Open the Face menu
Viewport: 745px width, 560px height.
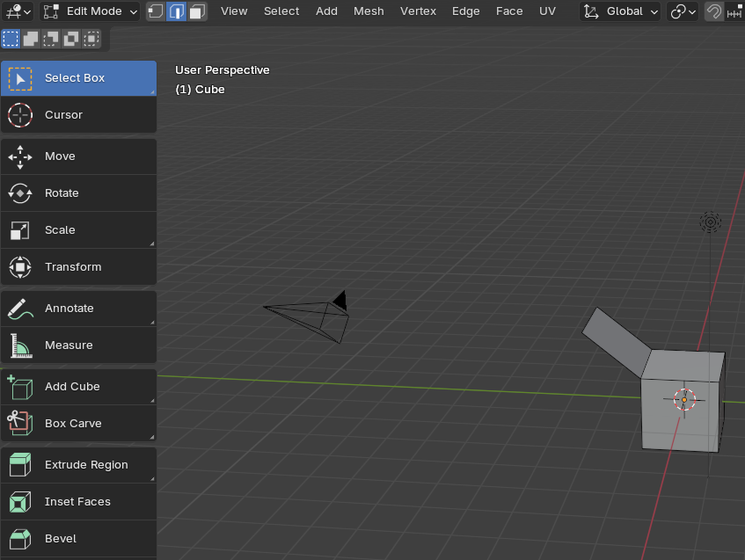coord(509,11)
